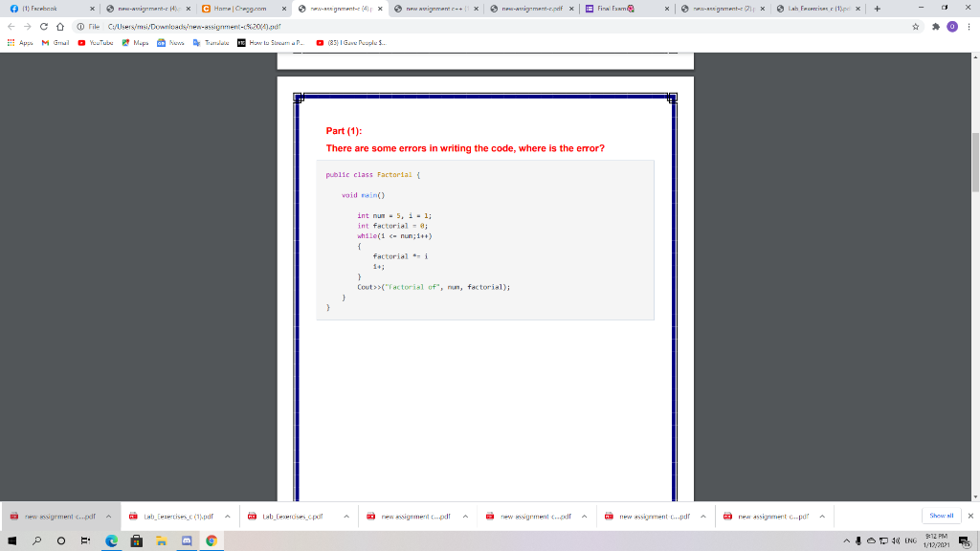Click the scrollbar down arrow
The width and height of the screenshot is (980, 551).
[x=975, y=496]
